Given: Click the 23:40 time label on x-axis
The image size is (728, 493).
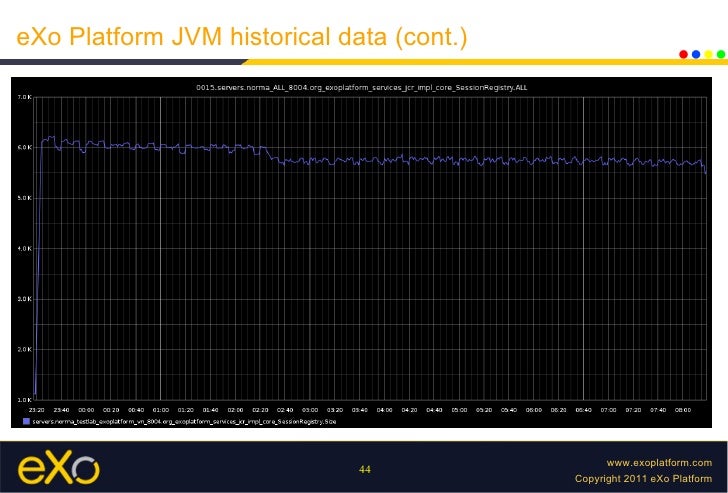Looking at the screenshot, I should [61, 410].
